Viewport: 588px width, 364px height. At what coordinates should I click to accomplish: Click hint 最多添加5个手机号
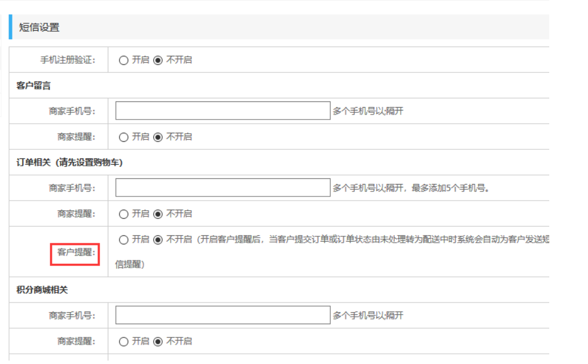click(x=450, y=188)
